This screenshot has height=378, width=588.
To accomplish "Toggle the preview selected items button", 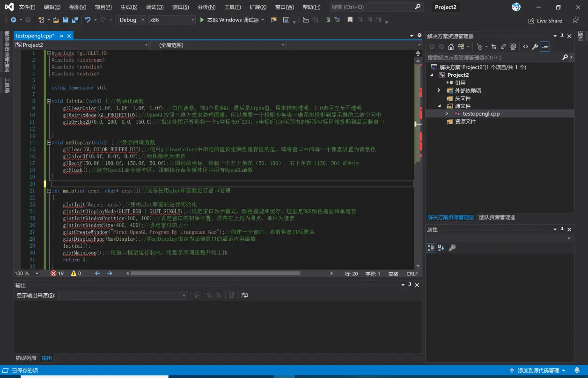I will [544, 47].
